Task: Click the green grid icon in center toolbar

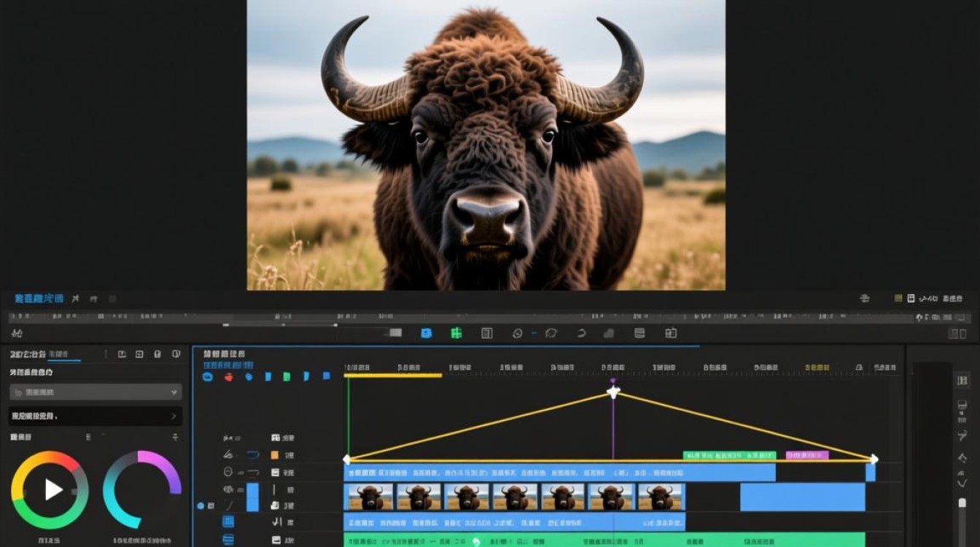Action: point(456,333)
